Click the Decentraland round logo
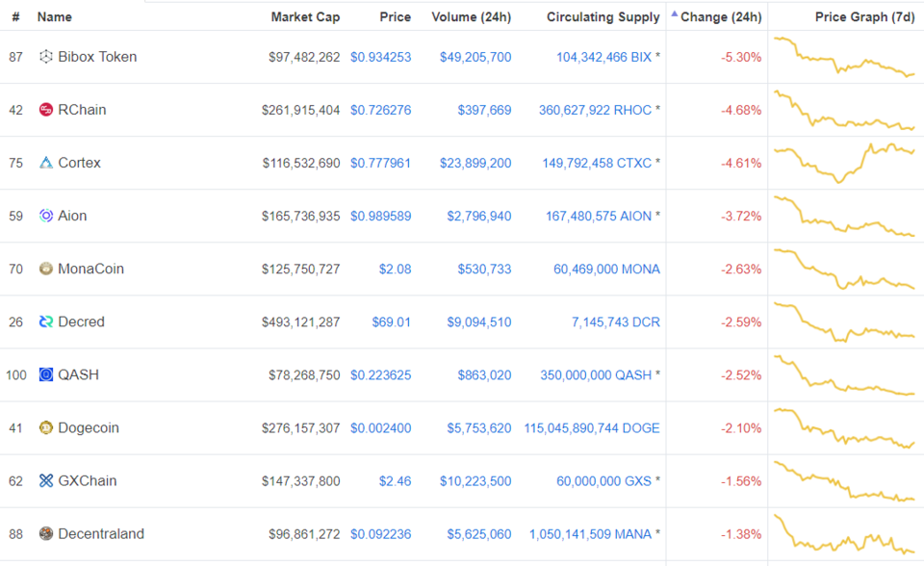The width and height of the screenshot is (924, 566). 46,534
